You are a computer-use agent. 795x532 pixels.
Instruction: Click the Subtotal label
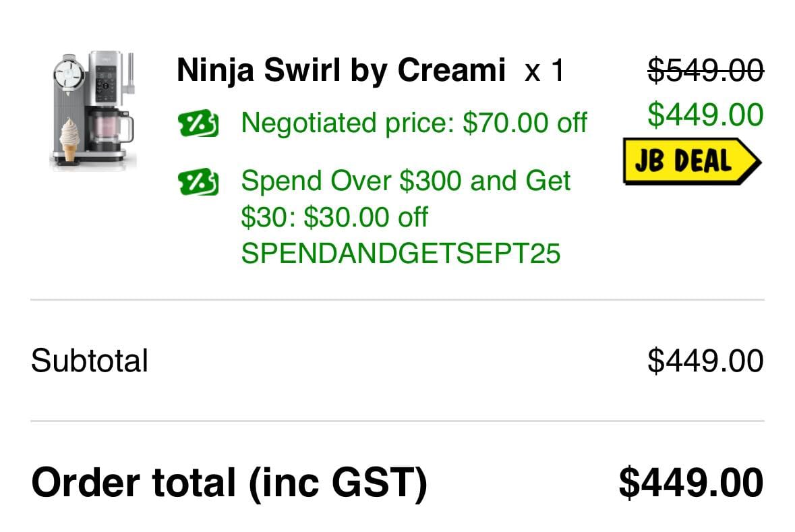[x=89, y=361]
